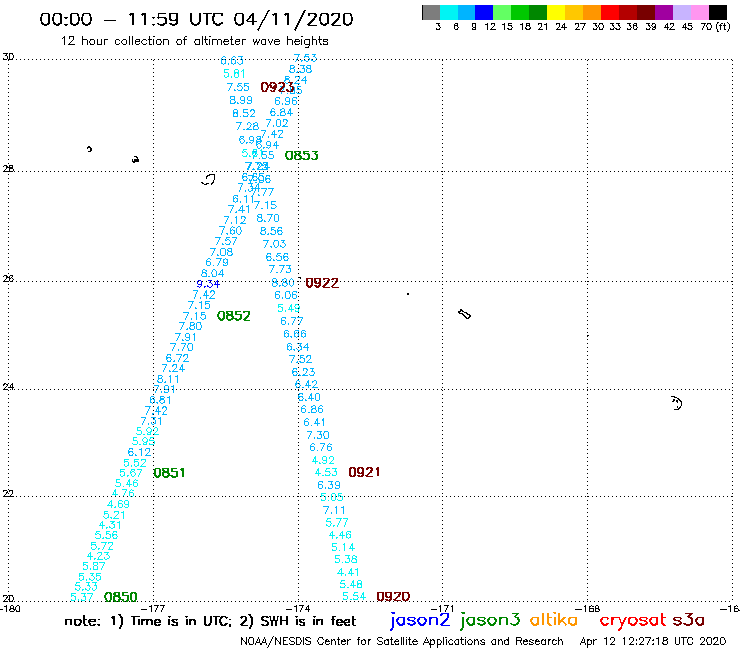Select the 4.92 wave height value
Viewport: 740px width, 650px height.
pos(323,460)
